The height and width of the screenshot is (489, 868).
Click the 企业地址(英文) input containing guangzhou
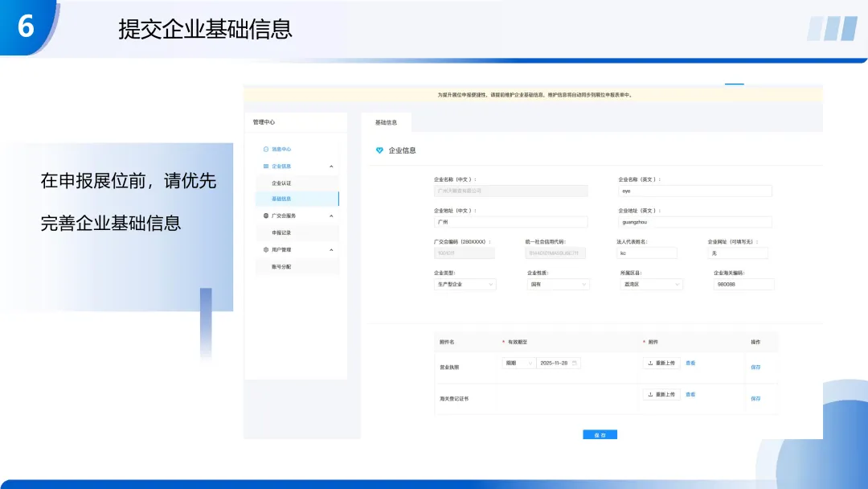[695, 221]
